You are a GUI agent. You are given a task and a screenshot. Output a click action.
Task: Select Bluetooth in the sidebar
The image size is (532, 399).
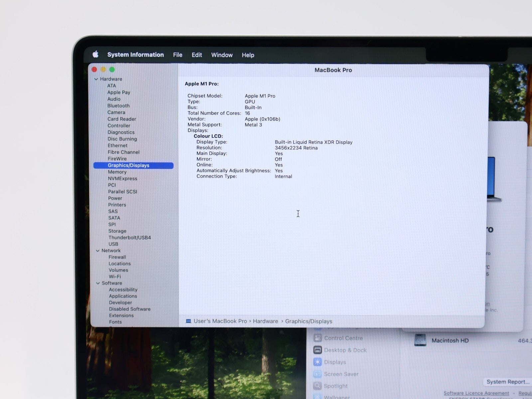tap(118, 106)
